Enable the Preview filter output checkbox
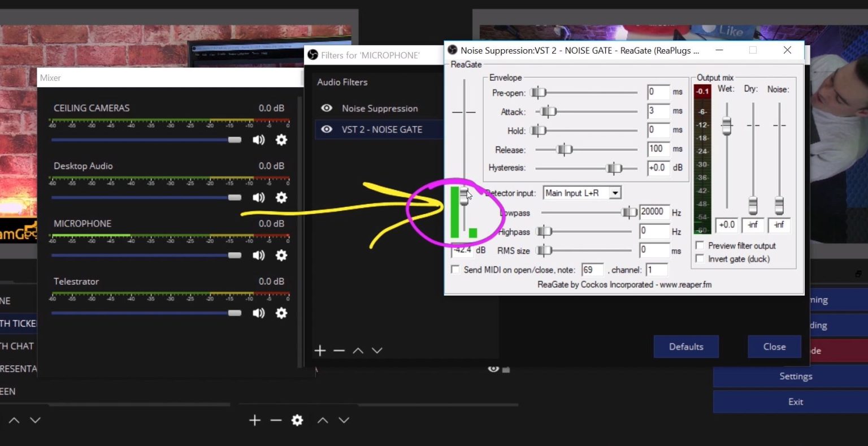Image resolution: width=868 pixels, height=446 pixels. point(700,245)
